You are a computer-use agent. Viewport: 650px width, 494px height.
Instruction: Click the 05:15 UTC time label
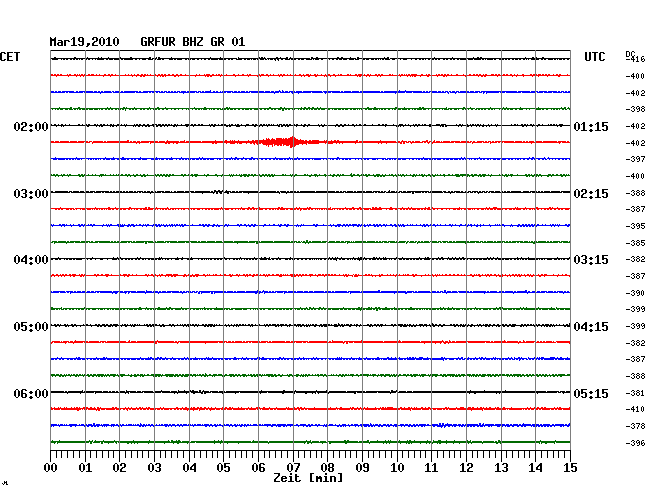coord(591,393)
